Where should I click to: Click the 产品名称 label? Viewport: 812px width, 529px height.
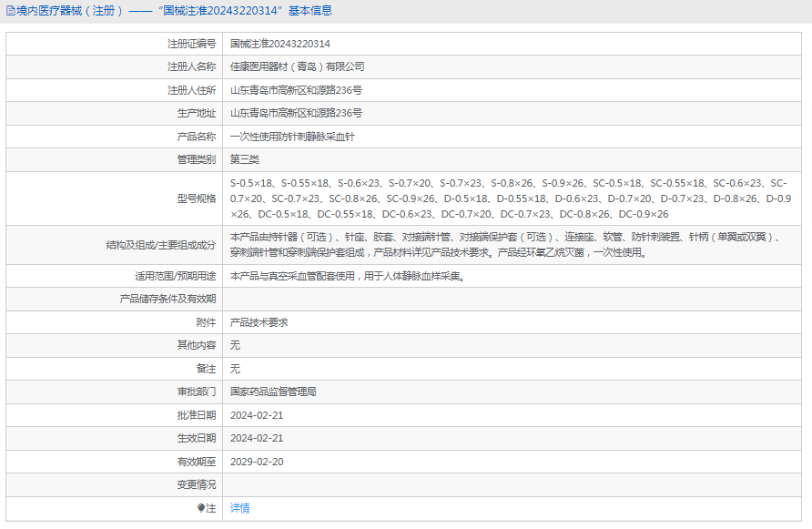point(197,137)
